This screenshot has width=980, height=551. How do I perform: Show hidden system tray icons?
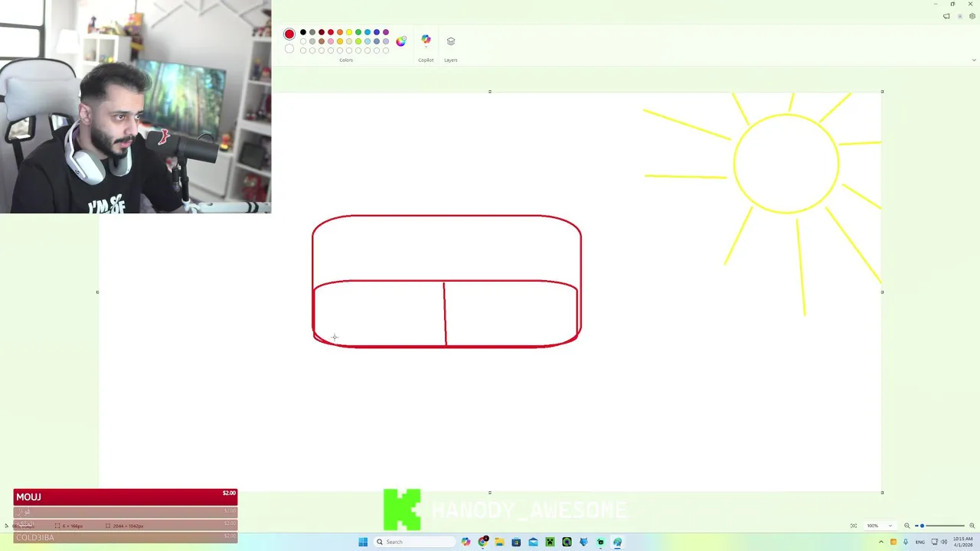881,542
